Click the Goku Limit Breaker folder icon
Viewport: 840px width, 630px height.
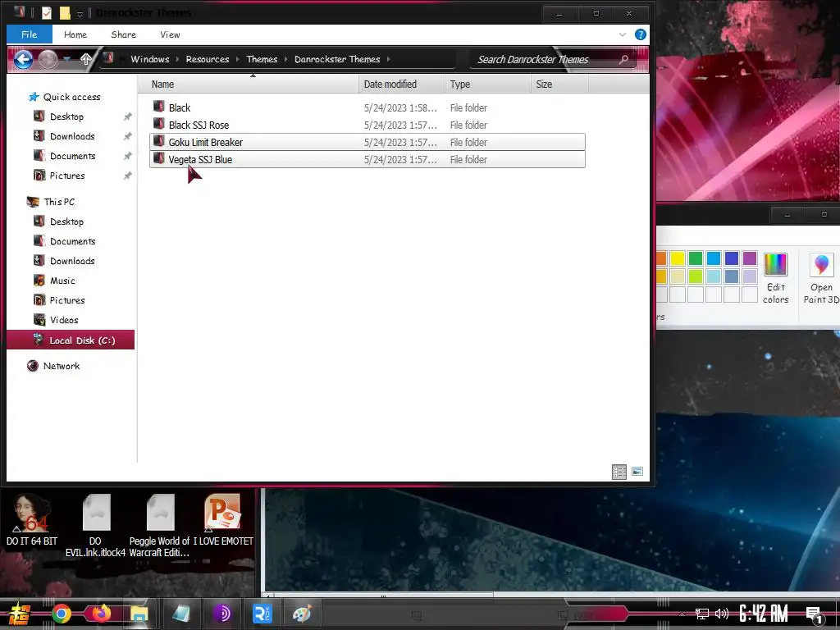click(158, 141)
